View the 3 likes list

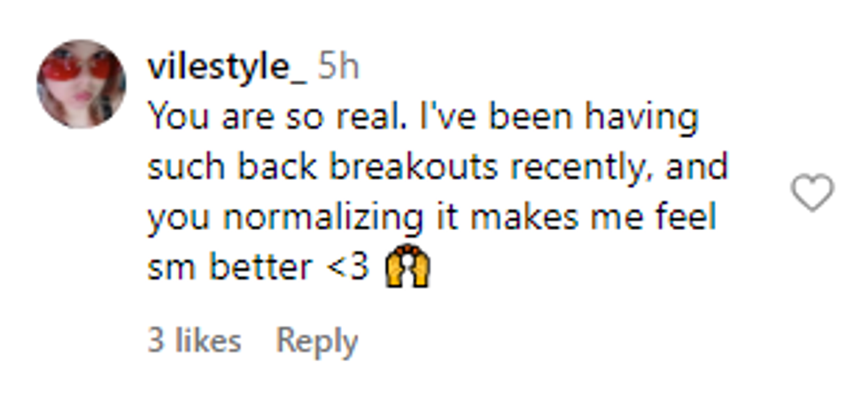pos(194,341)
